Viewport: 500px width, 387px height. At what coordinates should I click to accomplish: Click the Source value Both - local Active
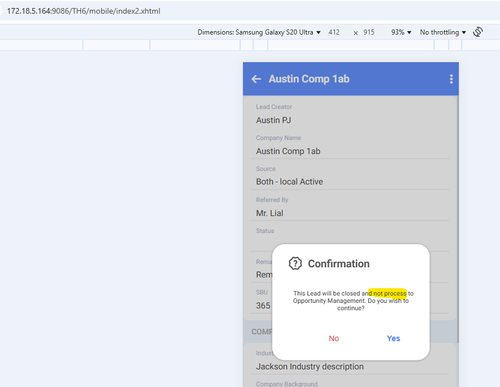[x=289, y=182]
